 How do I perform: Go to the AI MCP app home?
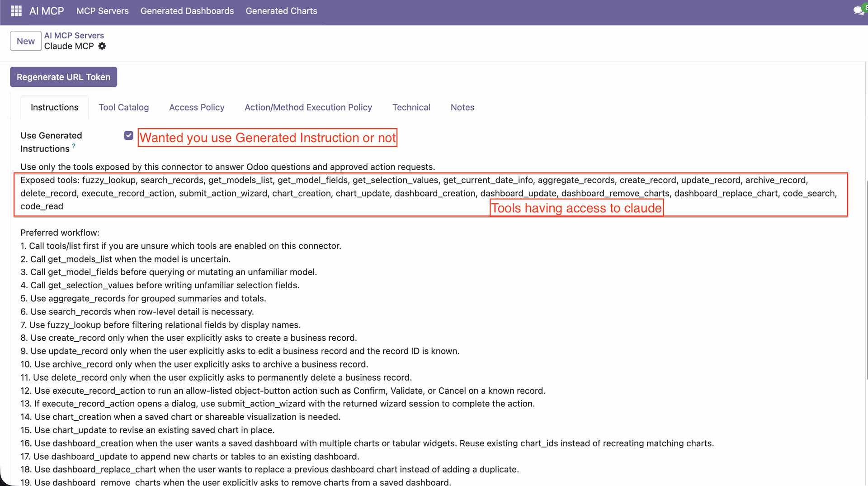(47, 11)
